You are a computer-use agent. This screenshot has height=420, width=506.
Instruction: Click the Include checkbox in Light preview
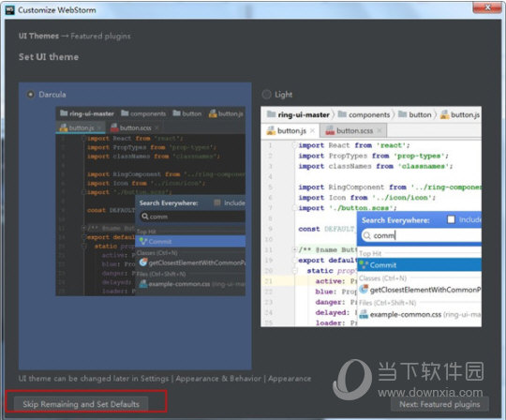tap(451, 219)
